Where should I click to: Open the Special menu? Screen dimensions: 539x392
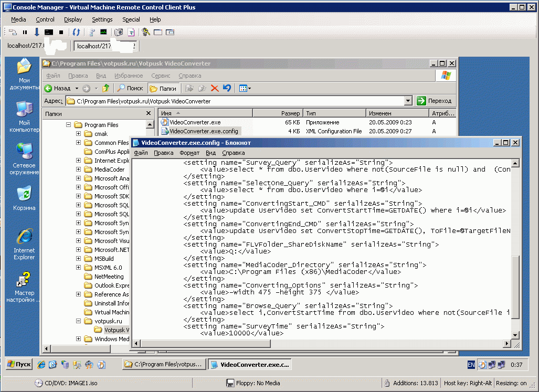coord(131,19)
